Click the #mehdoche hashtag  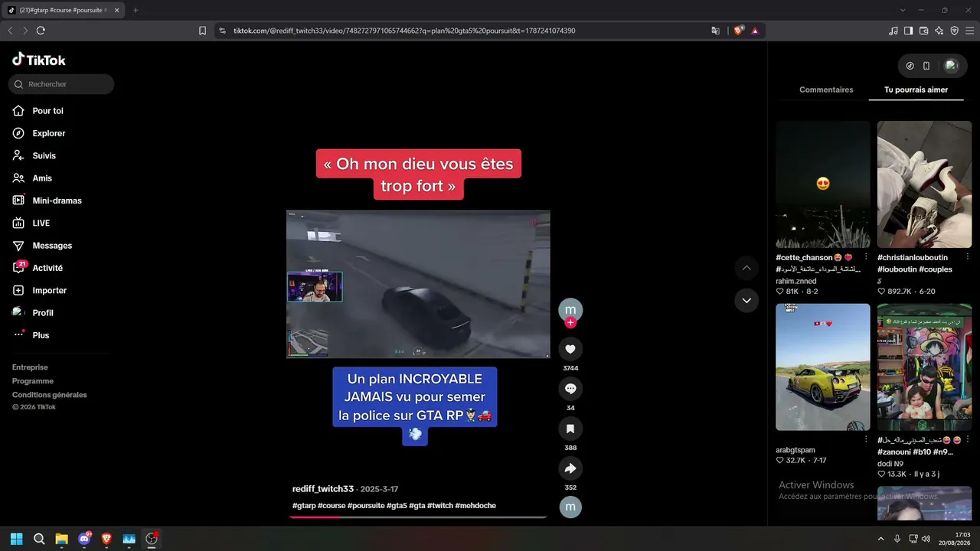tap(475, 506)
